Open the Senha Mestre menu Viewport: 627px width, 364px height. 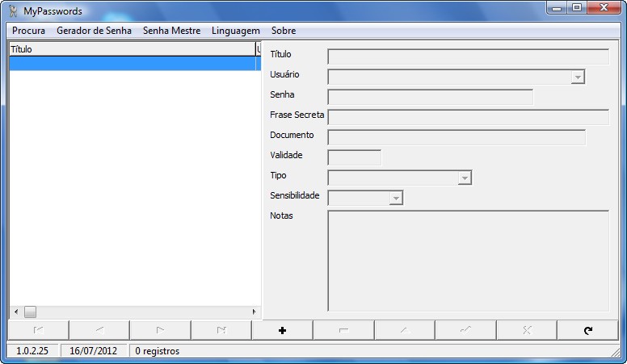coord(171,31)
